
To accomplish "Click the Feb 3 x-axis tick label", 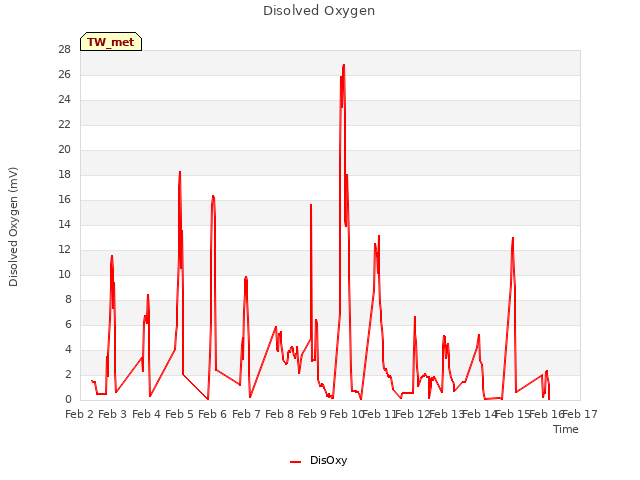I will pos(113,414).
